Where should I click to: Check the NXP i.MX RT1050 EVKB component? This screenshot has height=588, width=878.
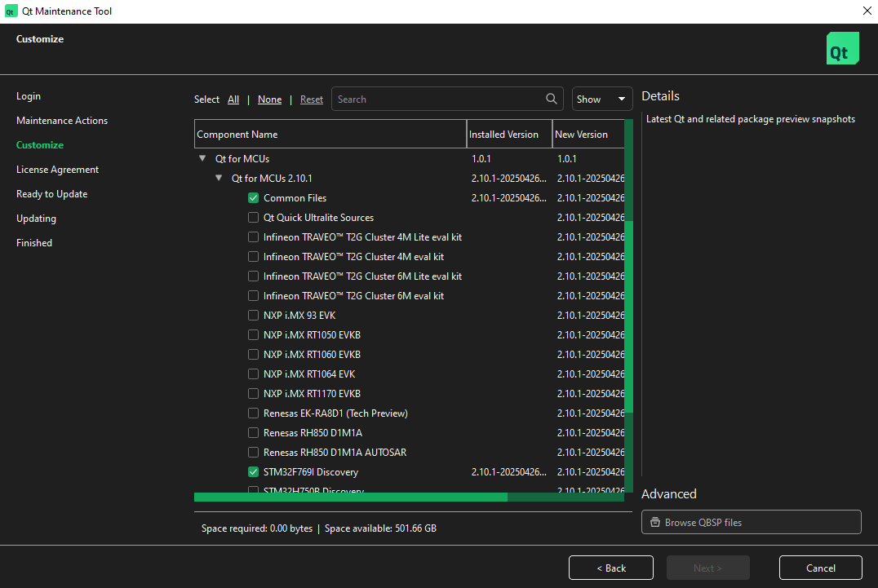click(x=253, y=334)
